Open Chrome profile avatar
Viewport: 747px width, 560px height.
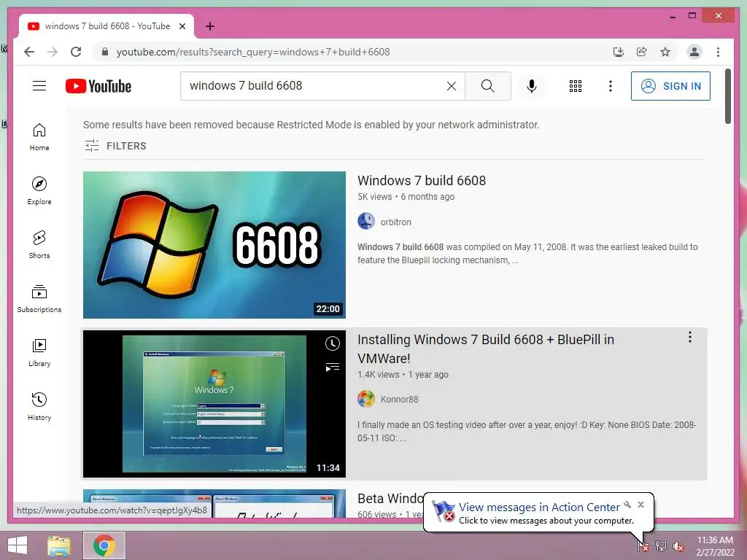(694, 52)
